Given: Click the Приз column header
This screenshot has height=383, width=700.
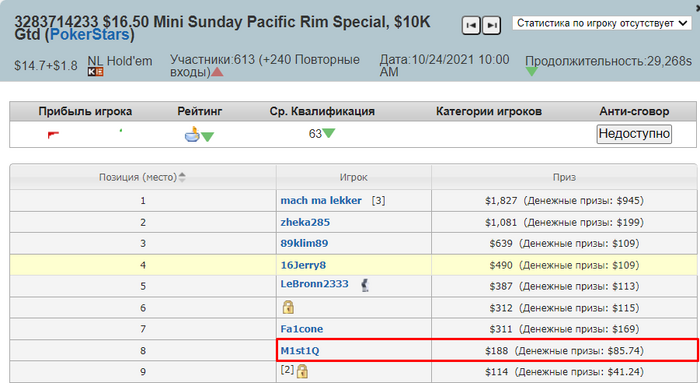Looking at the screenshot, I should (x=564, y=177).
